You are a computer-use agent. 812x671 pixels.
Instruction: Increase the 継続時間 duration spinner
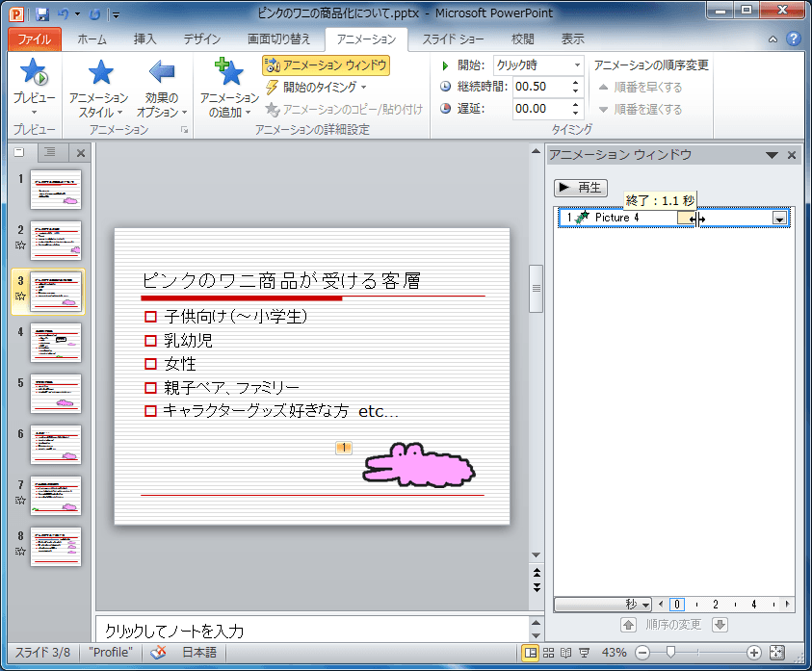(575, 83)
